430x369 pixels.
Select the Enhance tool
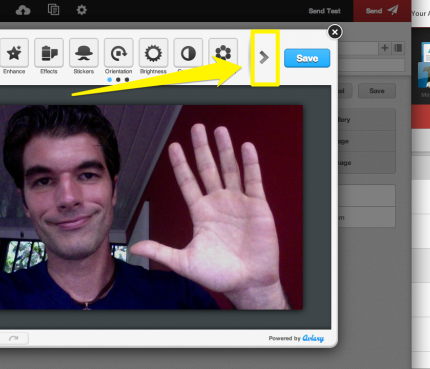click(x=14, y=53)
